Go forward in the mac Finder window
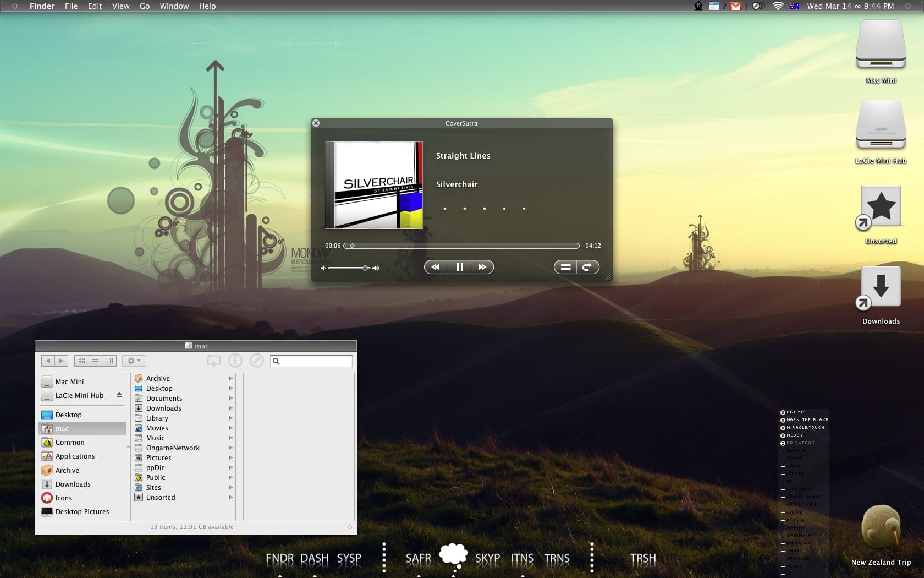 tap(61, 361)
